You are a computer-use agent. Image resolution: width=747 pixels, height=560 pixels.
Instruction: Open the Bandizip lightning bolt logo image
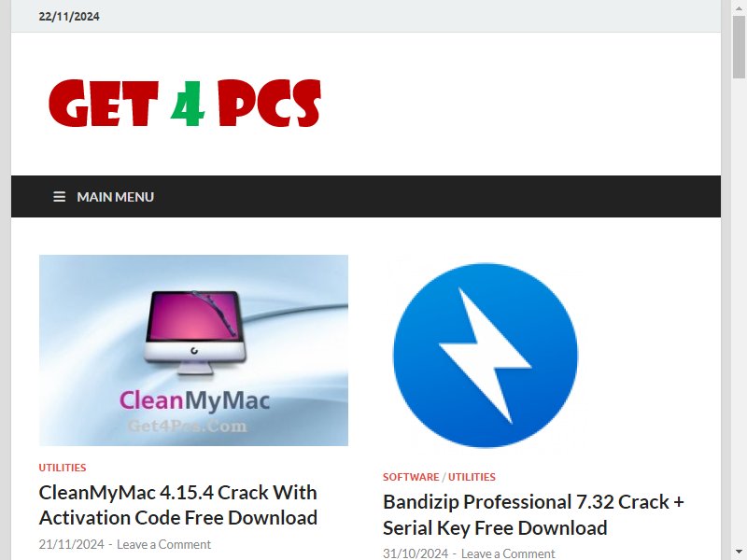[x=485, y=356]
